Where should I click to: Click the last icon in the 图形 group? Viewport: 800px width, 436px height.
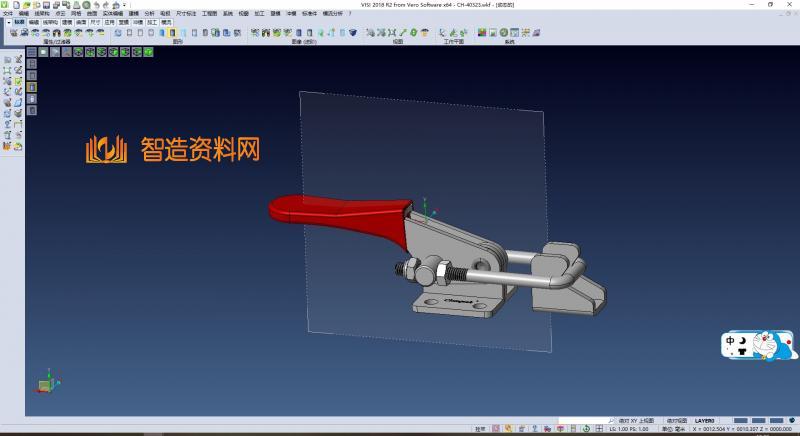(x=237, y=33)
